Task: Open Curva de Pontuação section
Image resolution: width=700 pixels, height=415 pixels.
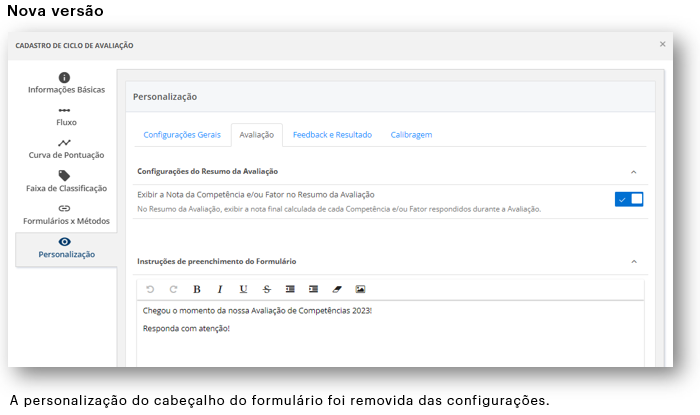Action: point(66,149)
